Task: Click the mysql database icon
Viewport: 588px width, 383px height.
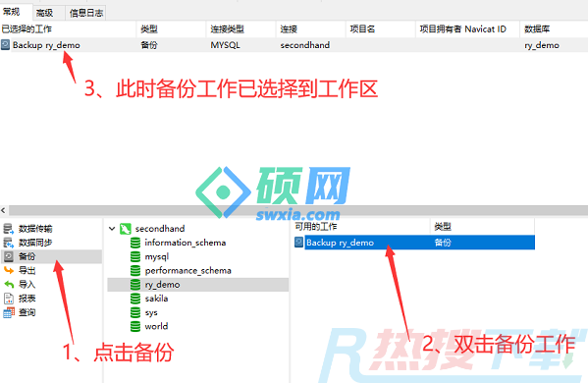Action: coord(135,256)
